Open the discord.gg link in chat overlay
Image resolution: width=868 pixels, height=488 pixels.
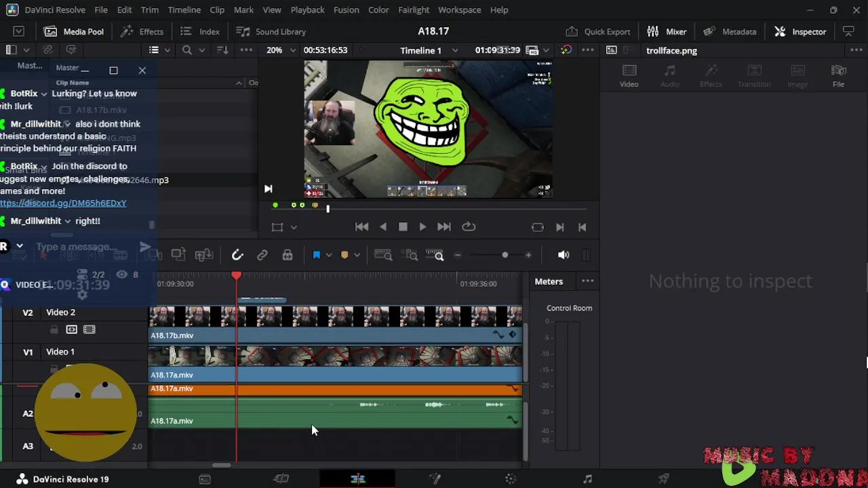63,203
